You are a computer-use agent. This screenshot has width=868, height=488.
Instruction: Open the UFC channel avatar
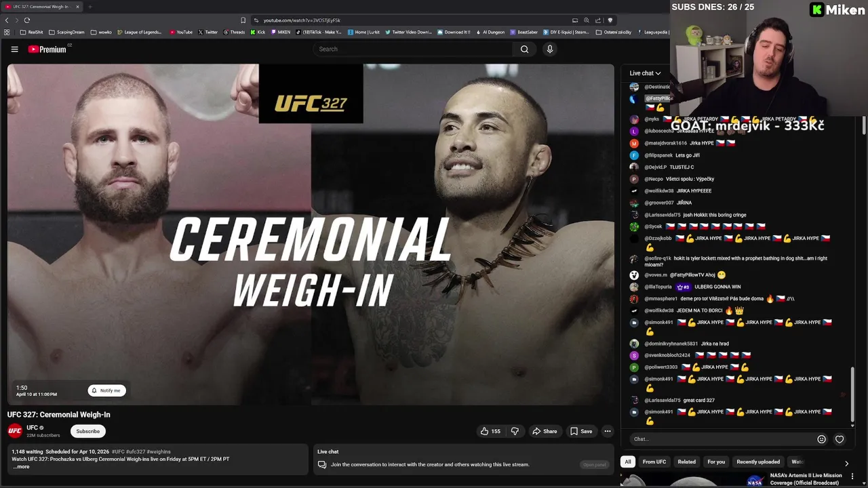[15, 431]
